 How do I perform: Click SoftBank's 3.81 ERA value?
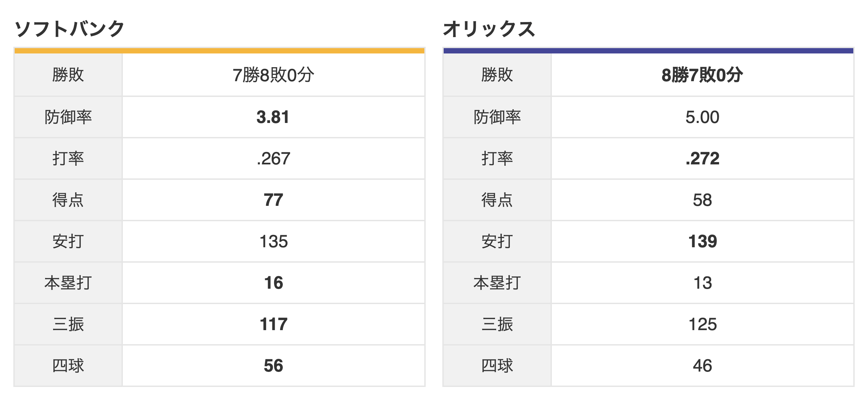coord(273,117)
